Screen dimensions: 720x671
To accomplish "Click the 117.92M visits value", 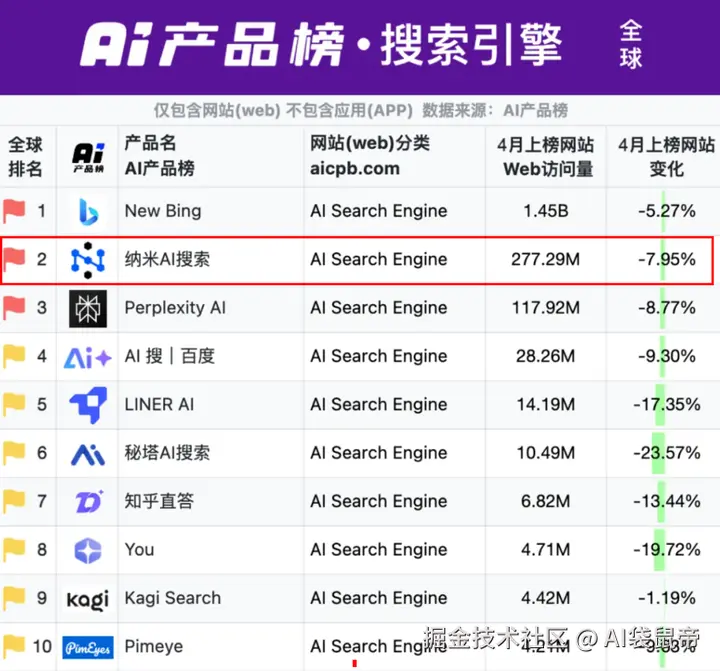I will tap(546, 307).
